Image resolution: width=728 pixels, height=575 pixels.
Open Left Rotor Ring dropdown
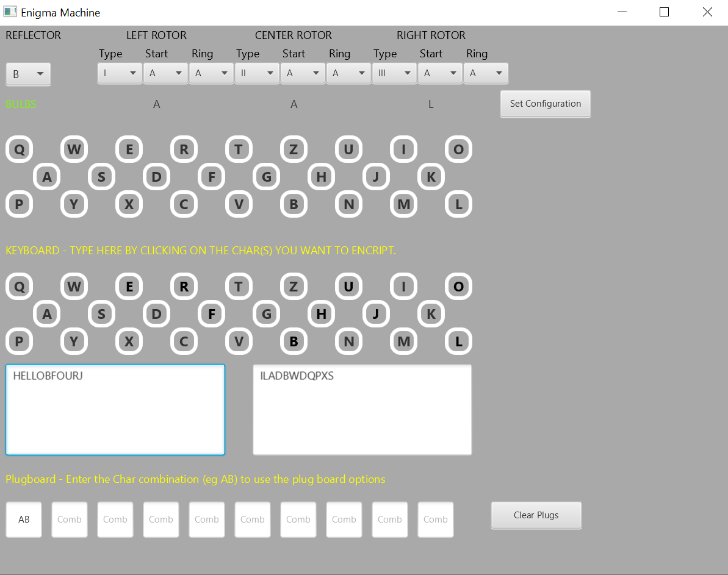coord(211,73)
